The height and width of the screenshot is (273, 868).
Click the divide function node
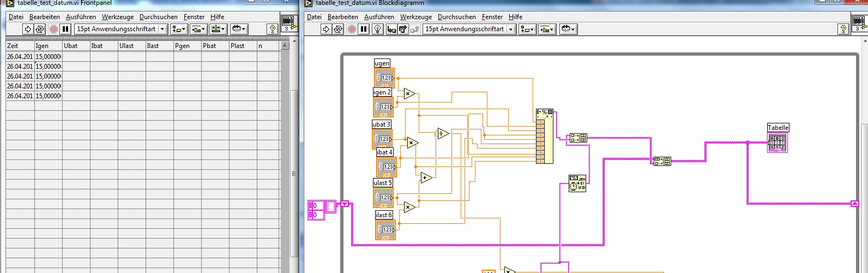click(443, 134)
